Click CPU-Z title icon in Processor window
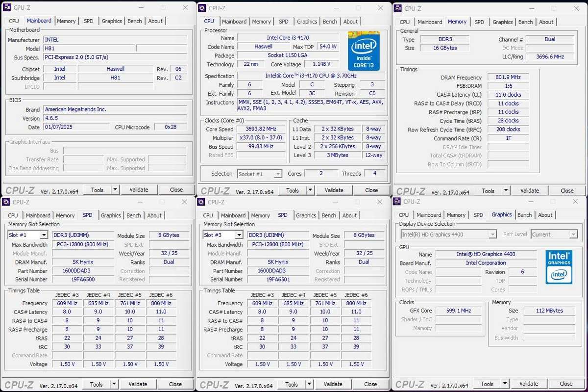Image resolution: width=588 pixels, height=392 pixels. click(x=202, y=8)
